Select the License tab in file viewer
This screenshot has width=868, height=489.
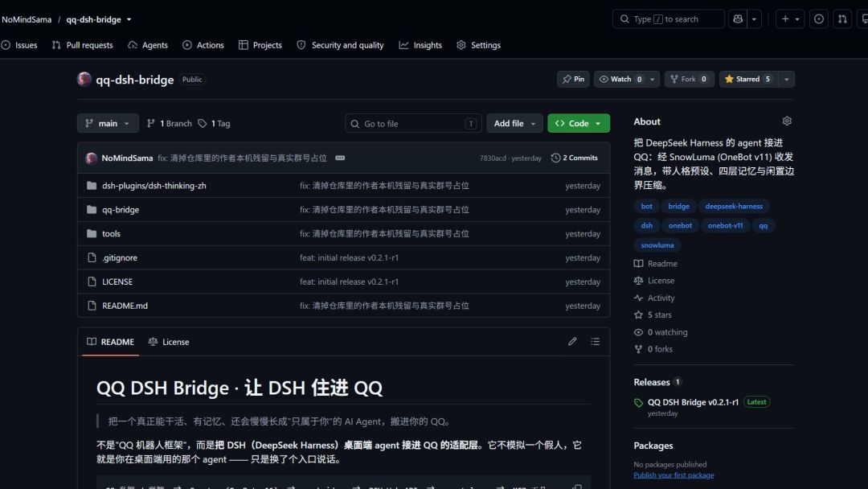pos(169,342)
